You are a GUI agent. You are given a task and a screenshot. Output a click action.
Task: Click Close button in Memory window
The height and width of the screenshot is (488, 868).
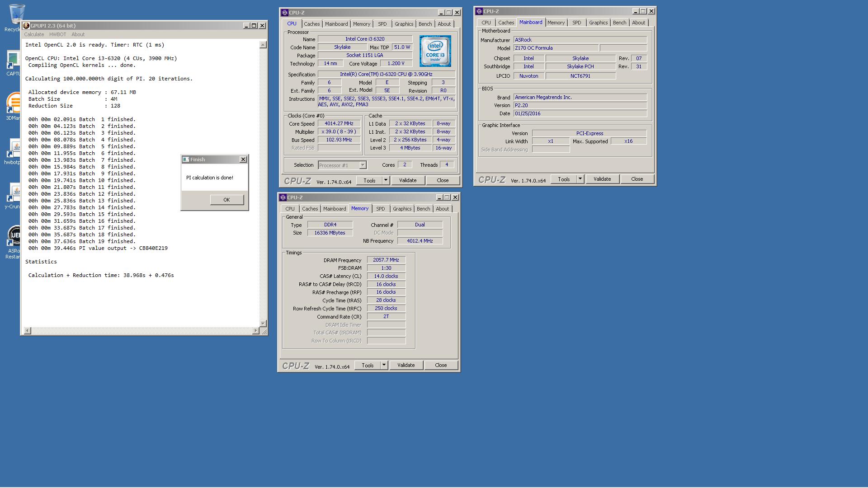tap(441, 365)
